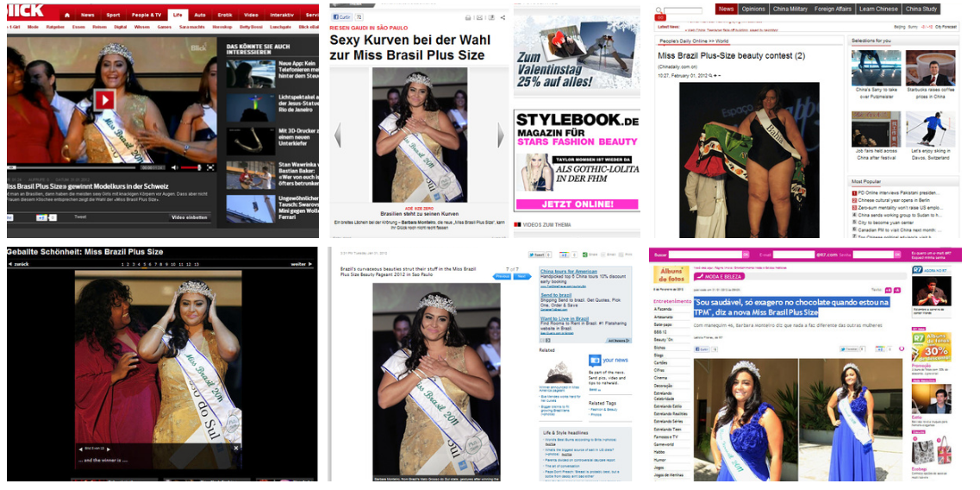Click the JETZT ONLINE! Stylebook button
Image resolution: width=980 pixels, height=490 pixels.
(577, 204)
